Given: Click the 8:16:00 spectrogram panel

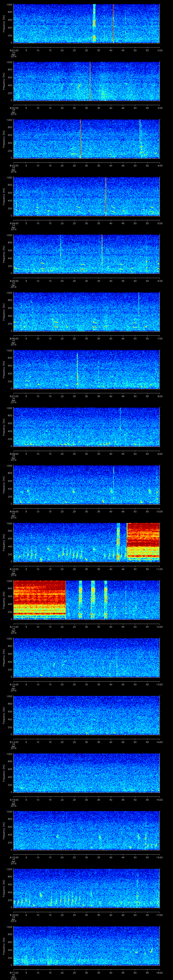Looking at the screenshot, I should point(86,888).
